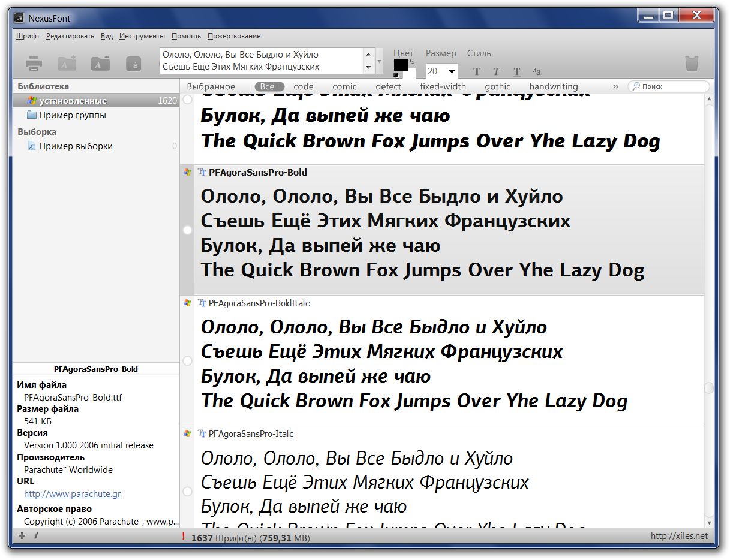Open the Пожертвование menu
This screenshot has width=730, height=560.
tap(234, 36)
